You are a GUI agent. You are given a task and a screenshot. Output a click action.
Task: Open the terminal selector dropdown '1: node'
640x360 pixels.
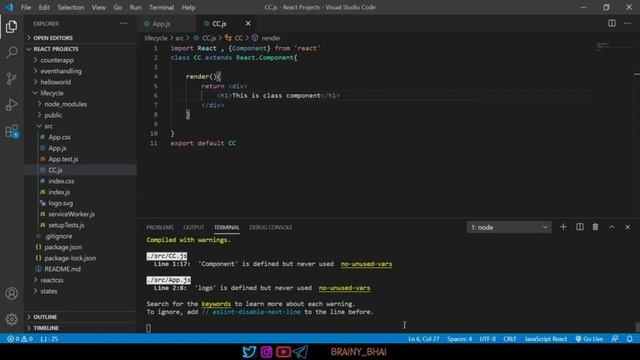tap(509, 227)
